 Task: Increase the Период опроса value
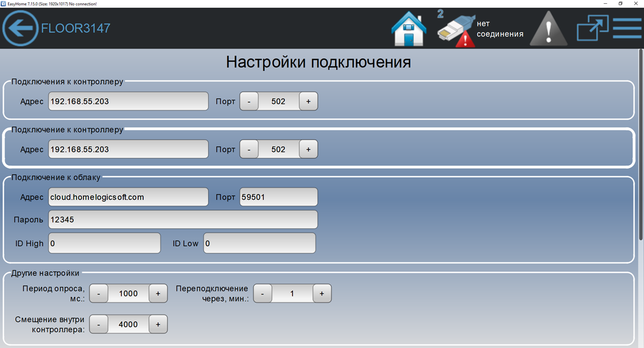[158, 293]
